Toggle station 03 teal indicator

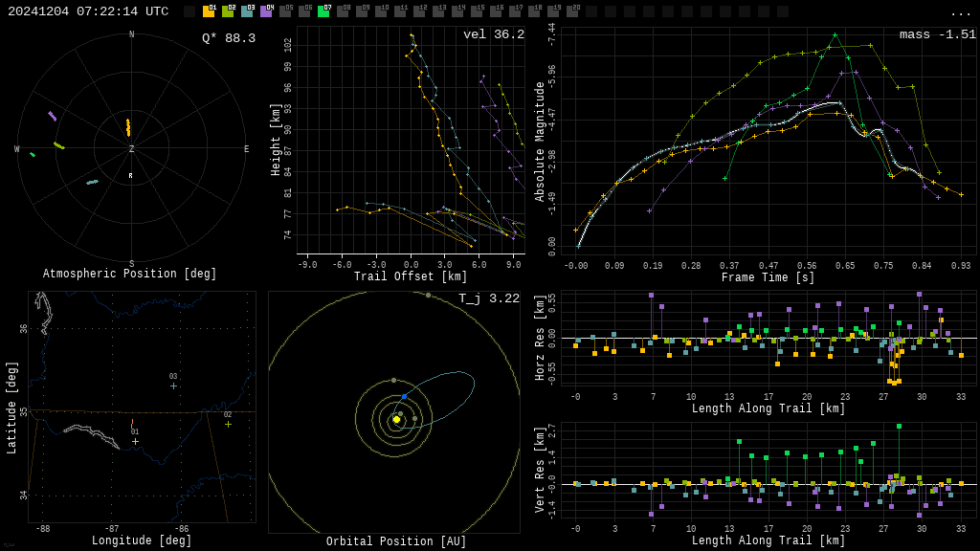tap(247, 11)
